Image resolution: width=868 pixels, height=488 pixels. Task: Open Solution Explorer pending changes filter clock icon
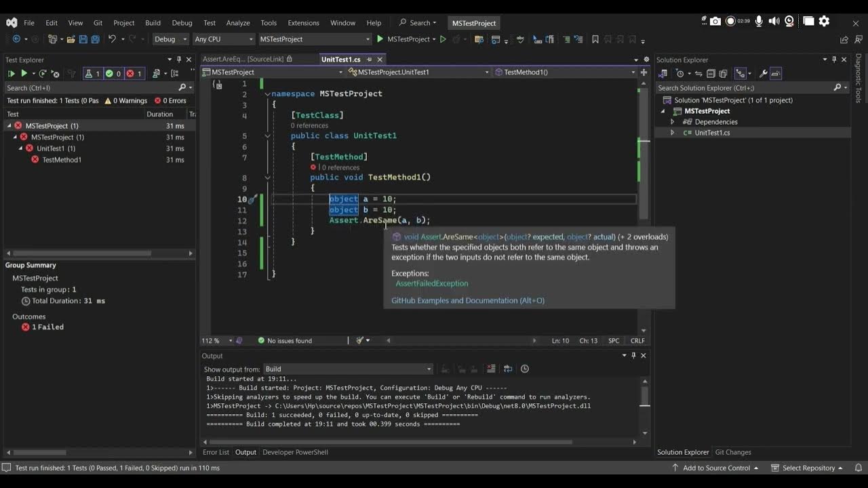pos(681,73)
